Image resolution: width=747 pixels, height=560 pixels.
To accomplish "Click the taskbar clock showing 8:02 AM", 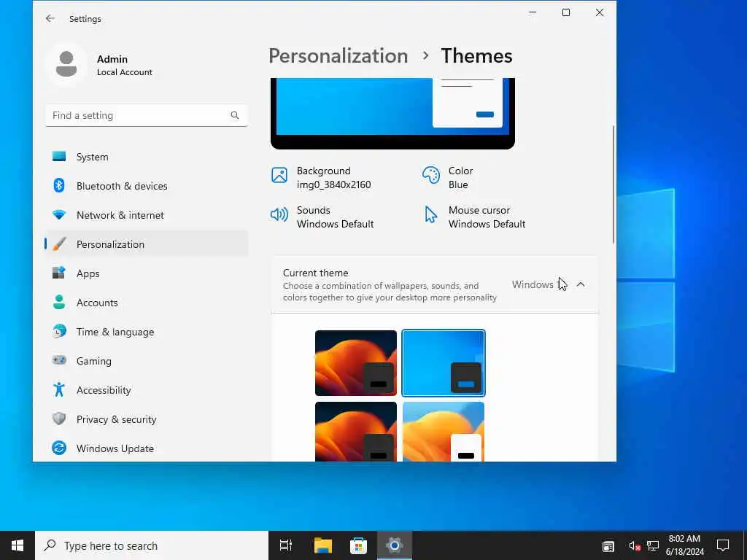I will (684, 545).
